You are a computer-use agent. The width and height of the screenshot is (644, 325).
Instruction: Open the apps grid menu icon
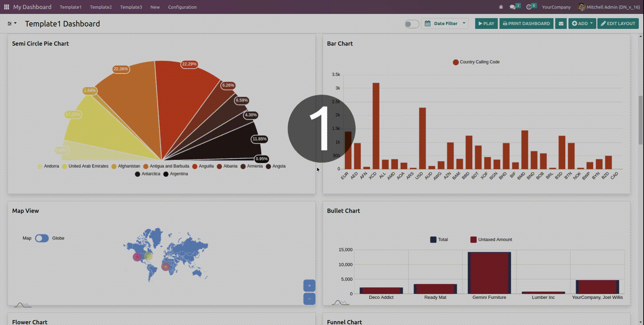pos(6,7)
